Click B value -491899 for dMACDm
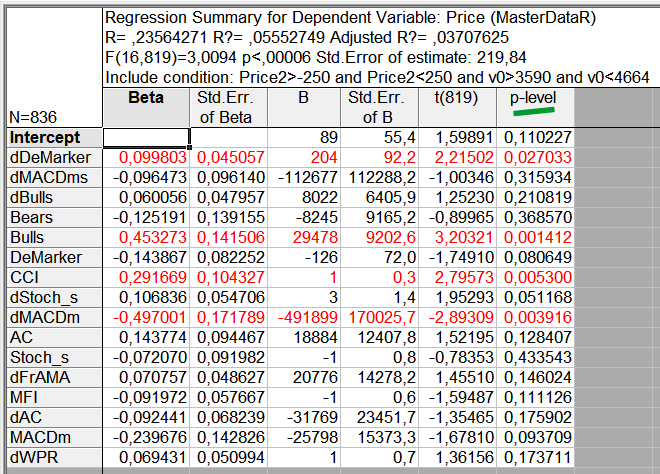Image resolution: width=660 pixels, height=474 pixels. coord(304,317)
